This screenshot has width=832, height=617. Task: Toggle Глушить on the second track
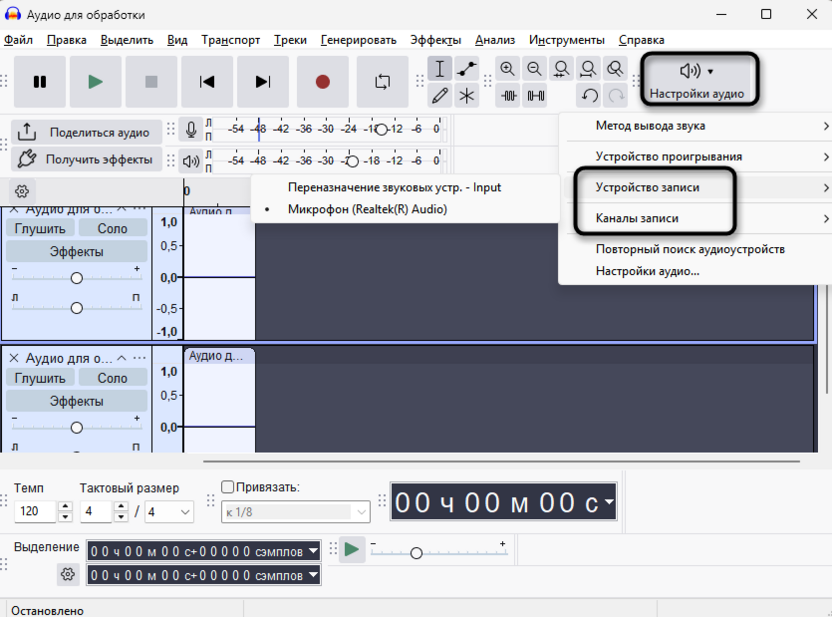(x=40, y=378)
